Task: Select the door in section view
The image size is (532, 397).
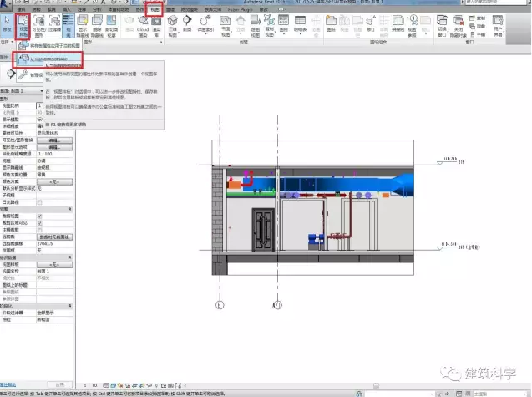Action: [263, 230]
